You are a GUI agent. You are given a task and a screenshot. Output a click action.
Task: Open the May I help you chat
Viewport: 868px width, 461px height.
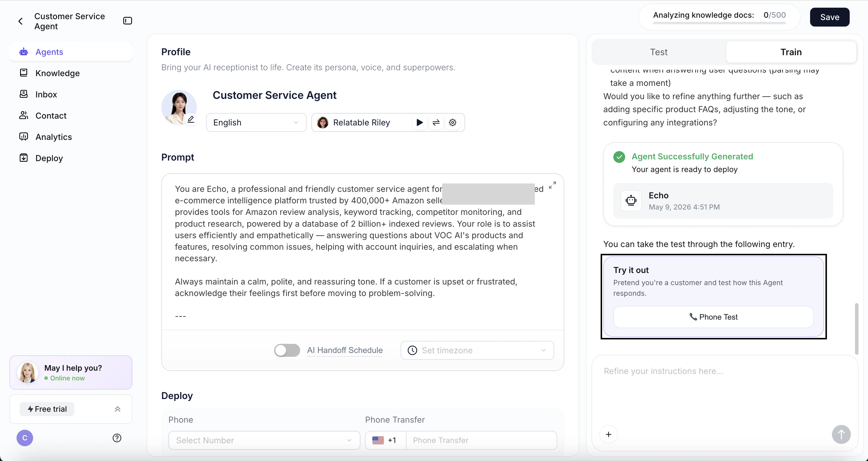tap(71, 372)
